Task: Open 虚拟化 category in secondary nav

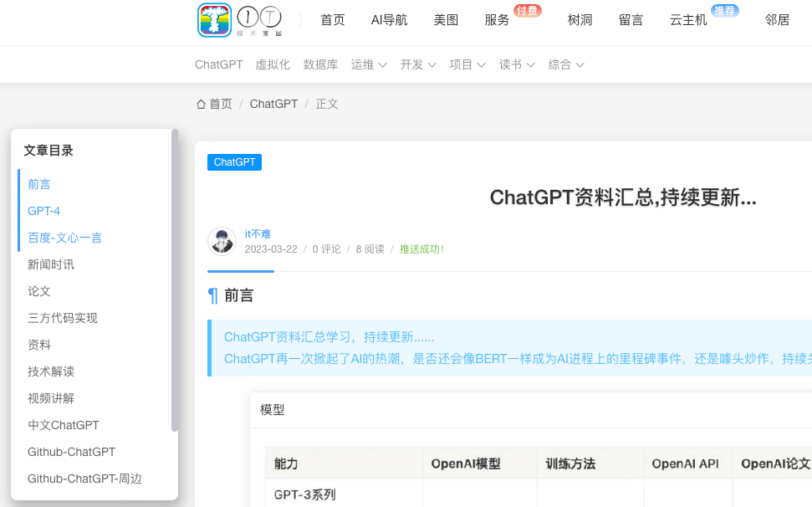Action: [x=273, y=64]
